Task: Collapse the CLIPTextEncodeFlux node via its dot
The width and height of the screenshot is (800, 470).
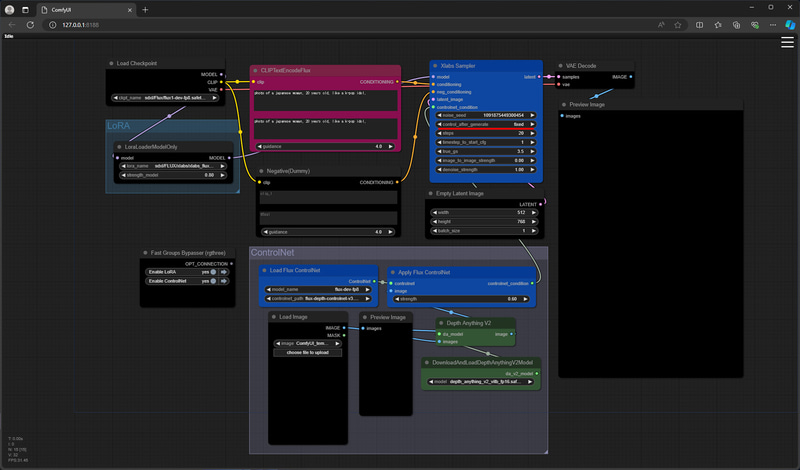Action: tap(256, 70)
